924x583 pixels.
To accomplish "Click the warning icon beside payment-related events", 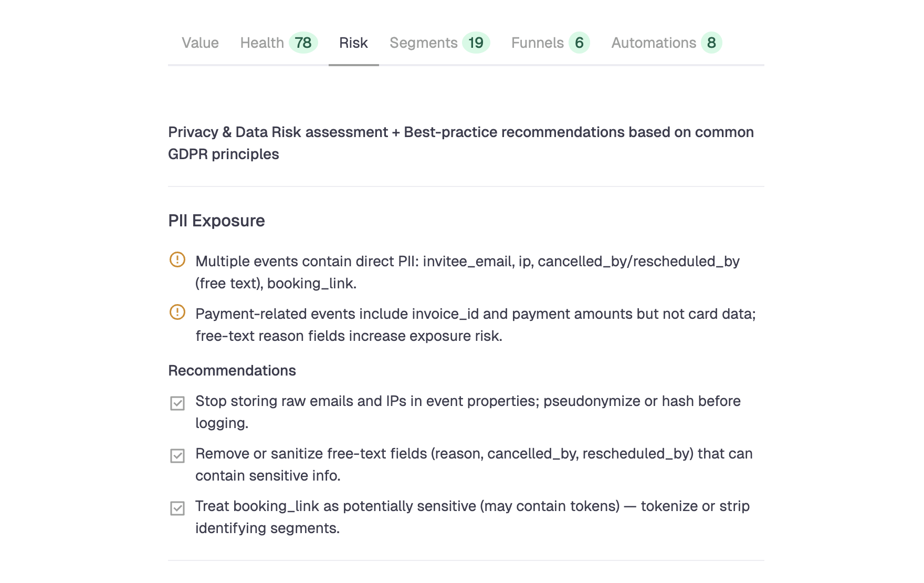I will pyautogui.click(x=177, y=312).
